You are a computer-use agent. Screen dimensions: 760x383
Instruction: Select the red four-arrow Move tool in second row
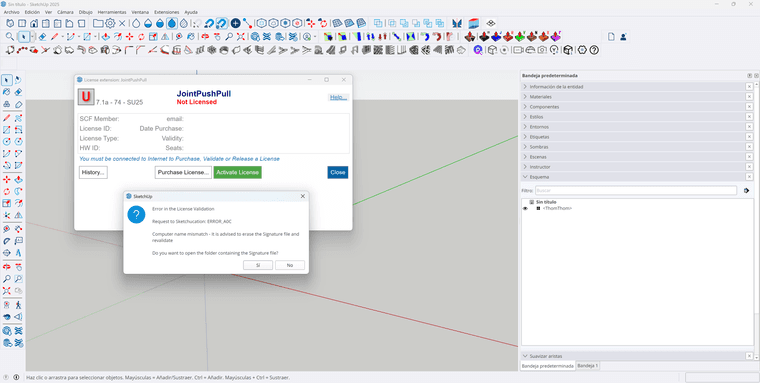129,37
